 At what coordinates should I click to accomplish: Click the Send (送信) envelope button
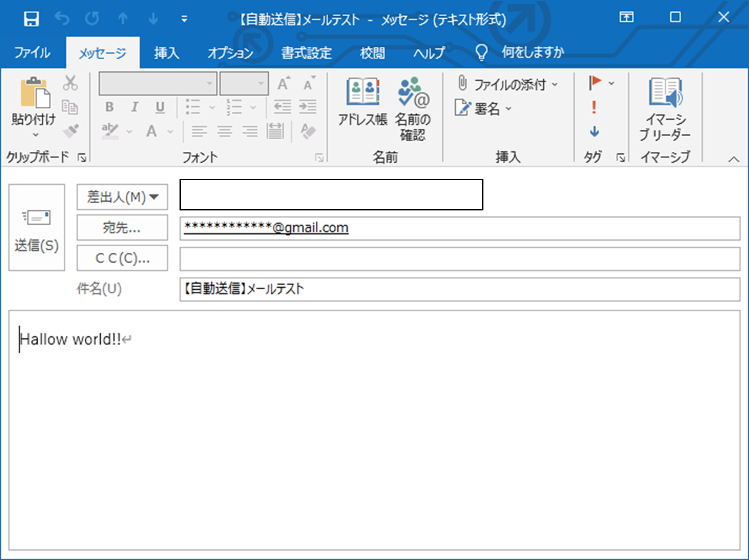[x=37, y=227]
